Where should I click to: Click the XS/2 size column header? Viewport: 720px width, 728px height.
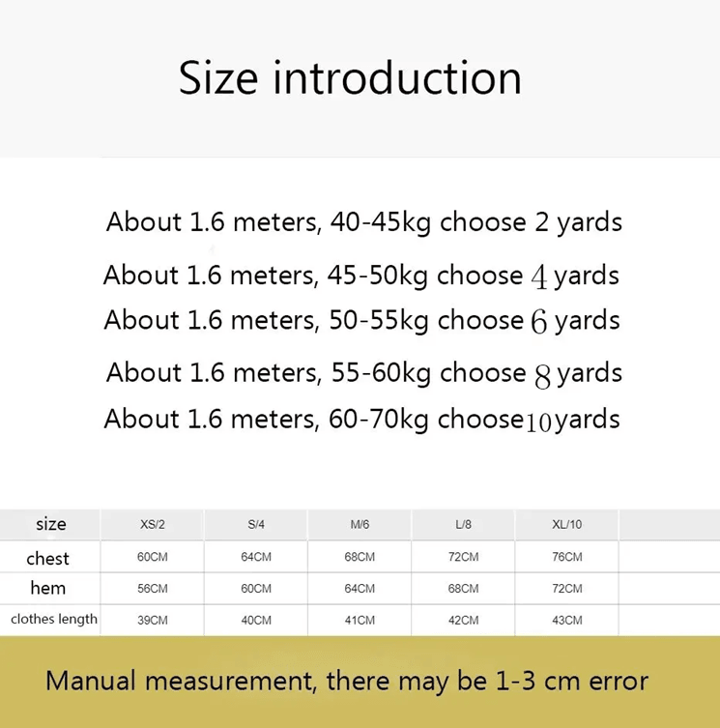153,525
